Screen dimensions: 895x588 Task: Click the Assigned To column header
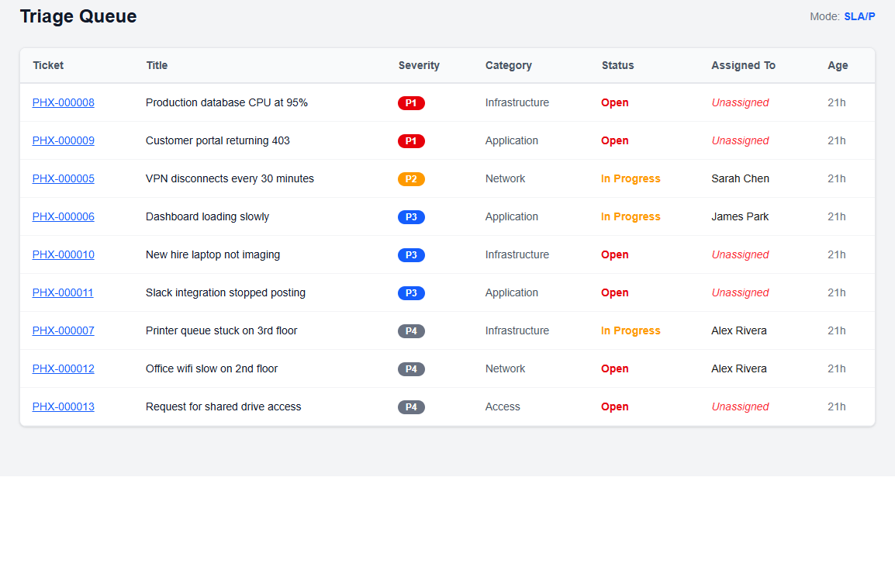(743, 65)
